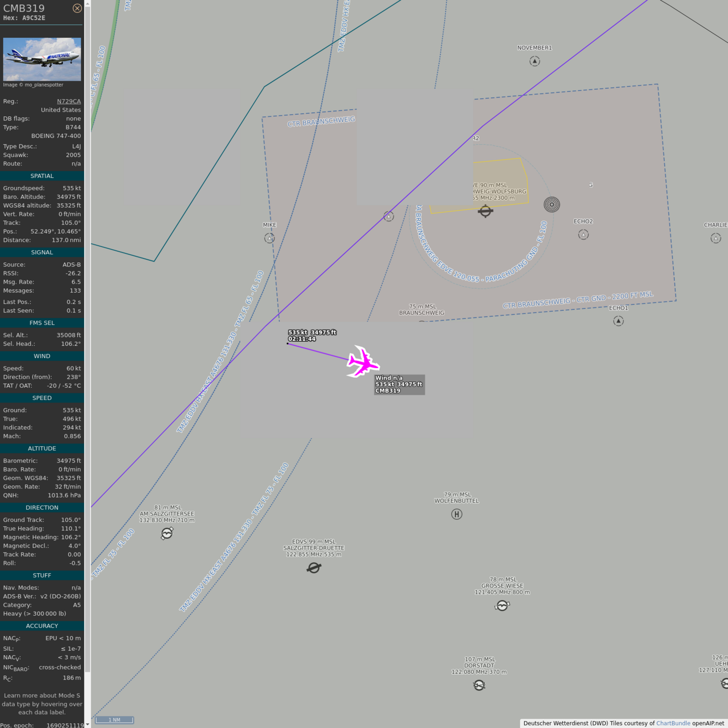Click the ECHO1 reporting point marker
This screenshot has height=728, width=728.
click(618, 321)
